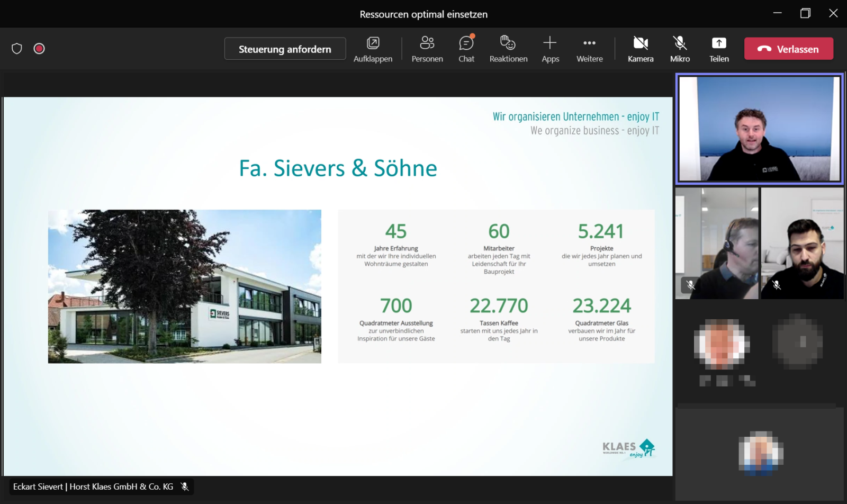
Task: Open the Apps menu
Action: click(550, 49)
